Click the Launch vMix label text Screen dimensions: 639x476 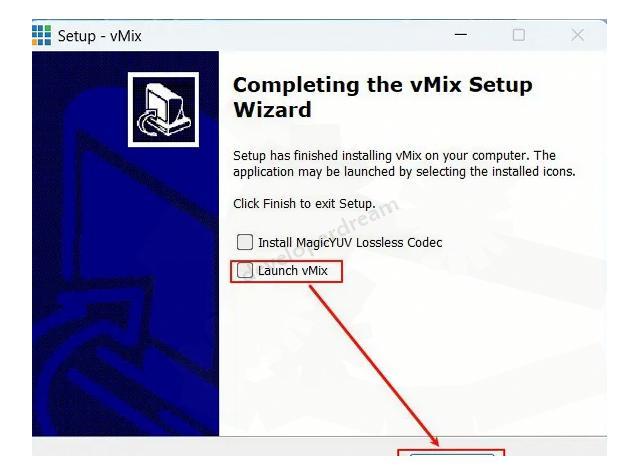click(293, 271)
